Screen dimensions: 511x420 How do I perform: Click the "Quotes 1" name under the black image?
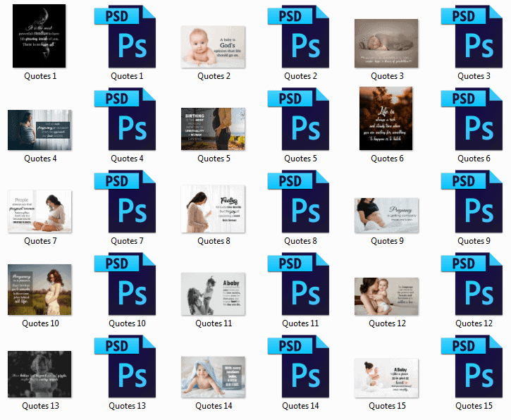40,76
